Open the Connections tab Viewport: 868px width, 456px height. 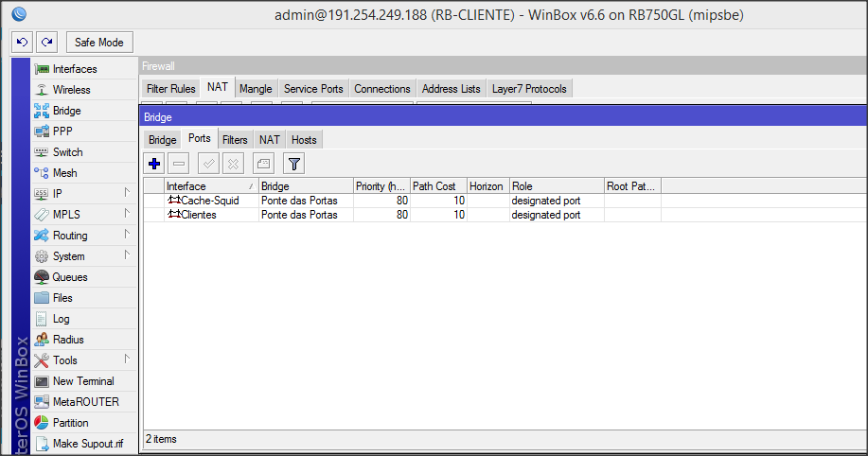pos(382,89)
